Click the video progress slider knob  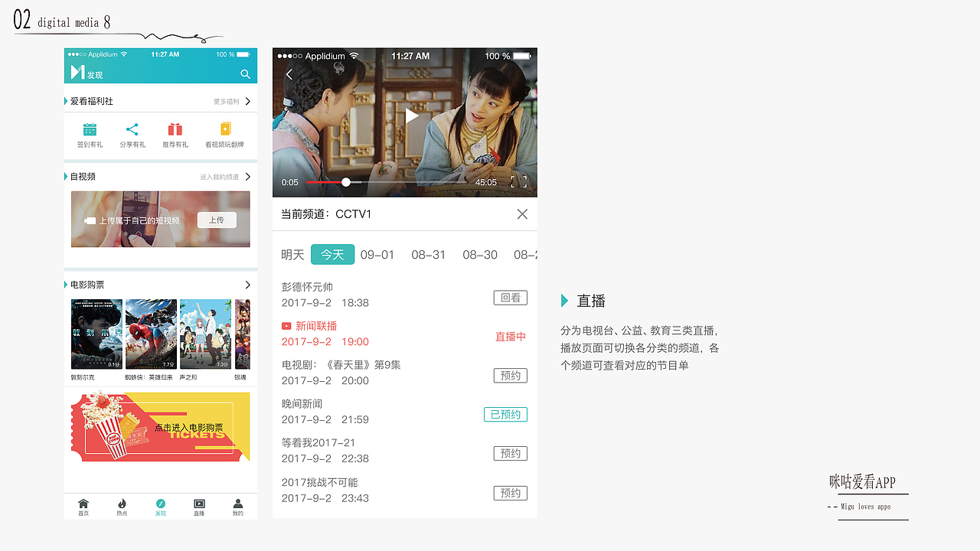tap(346, 182)
